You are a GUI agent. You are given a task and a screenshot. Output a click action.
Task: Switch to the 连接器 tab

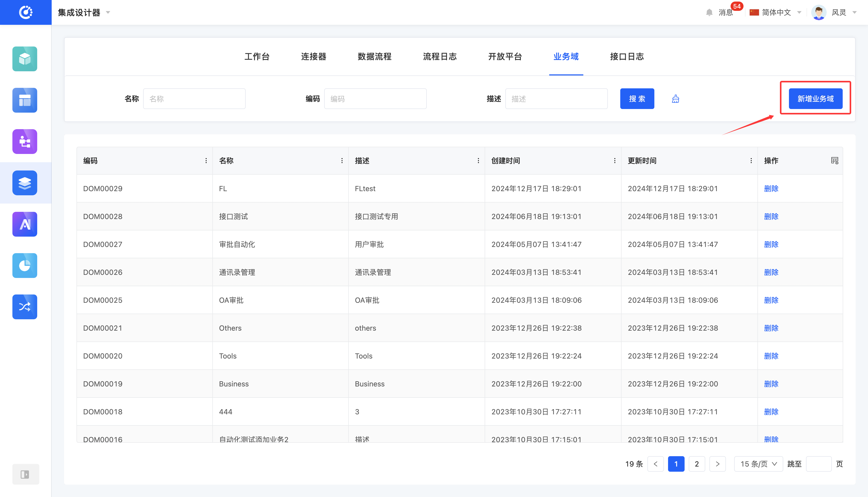coord(313,57)
